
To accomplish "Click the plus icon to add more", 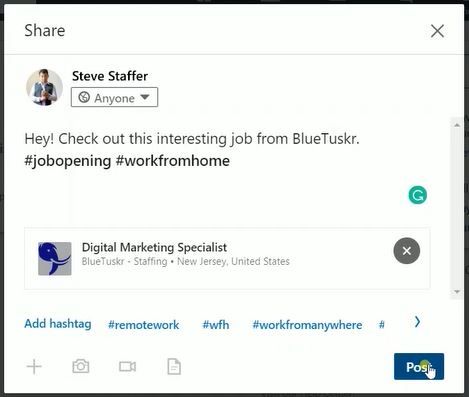I will click(34, 367).
